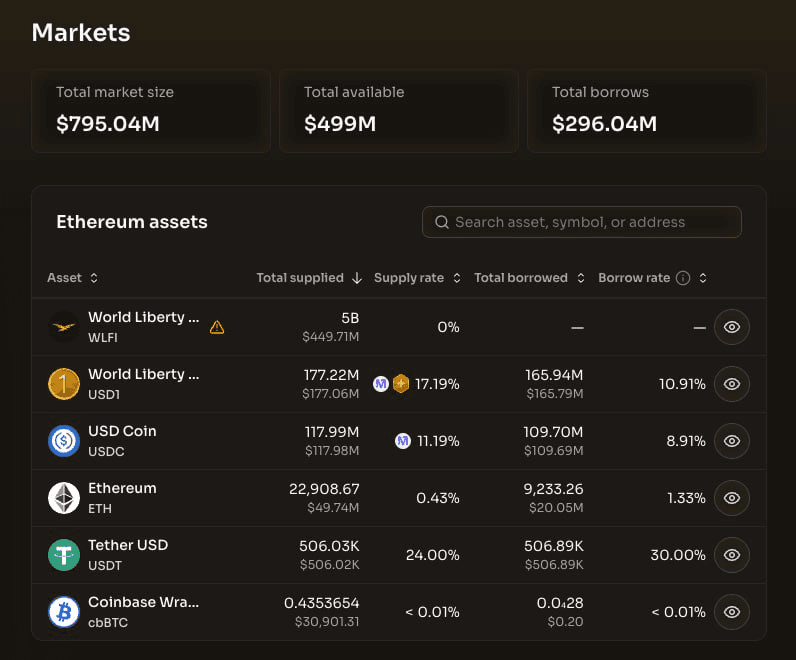Screen dimensions: 796x660
Task: Click the WLFI yellow warning triangle
Action: point(217,327)
